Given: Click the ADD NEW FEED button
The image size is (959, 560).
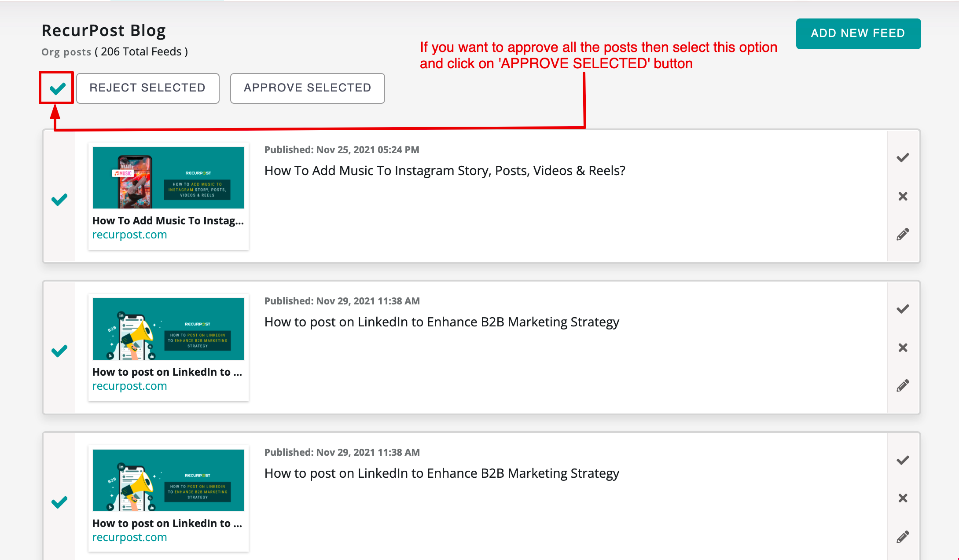Looking at the screenshot, I should [x=858, y=33].
